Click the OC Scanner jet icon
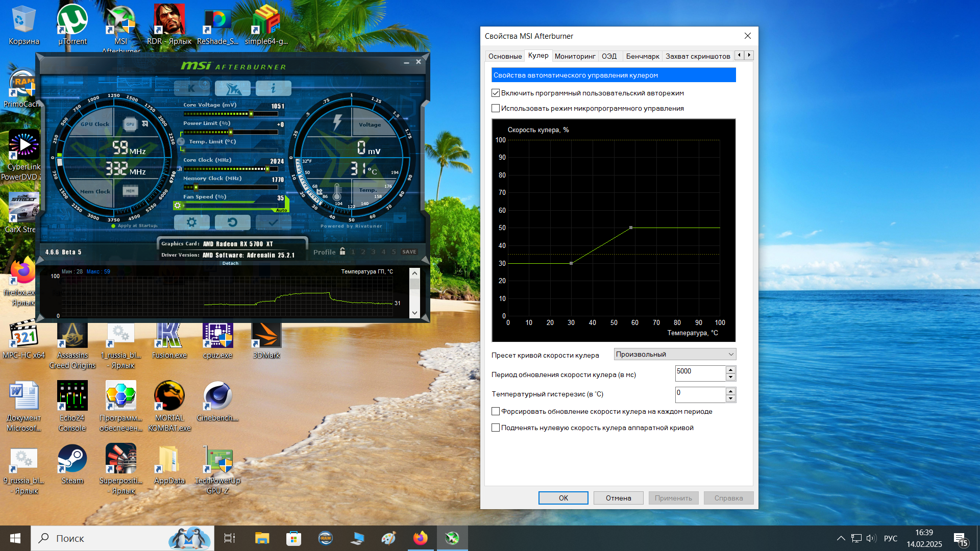Screen dimensions: 980x551 (x=233, y=88)
